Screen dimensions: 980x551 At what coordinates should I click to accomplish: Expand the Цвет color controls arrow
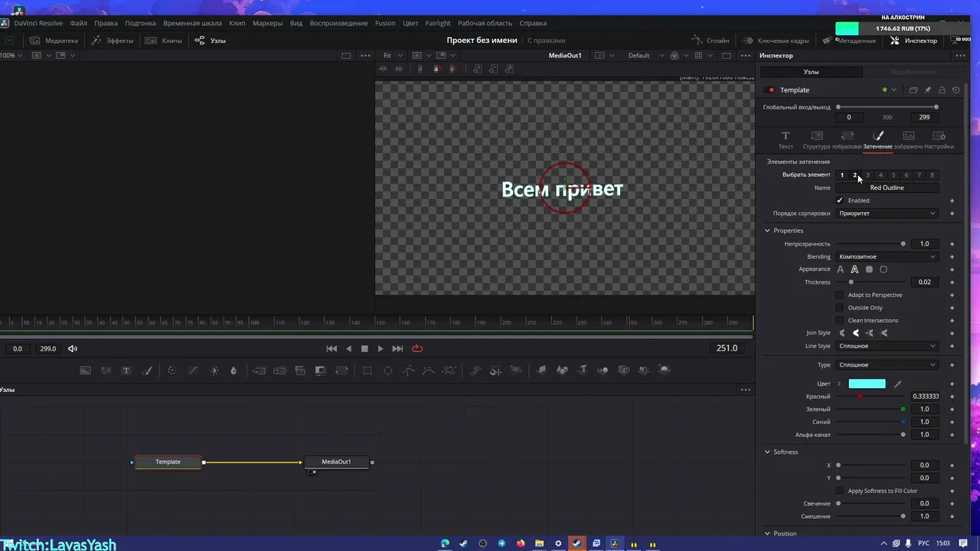tap(839, 383)
